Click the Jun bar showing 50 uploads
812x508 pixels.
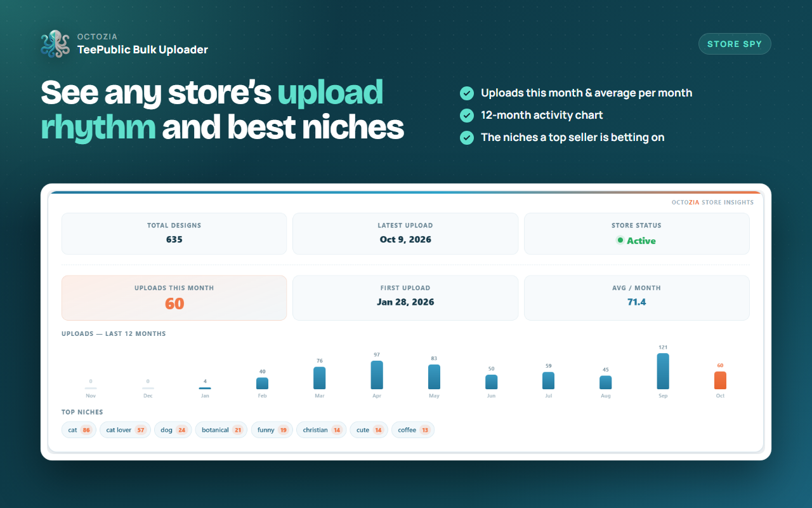point(492,382)
